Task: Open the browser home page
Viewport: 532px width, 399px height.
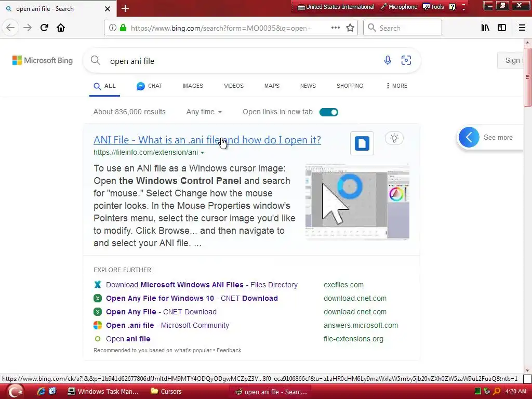Action: (61, 28)
